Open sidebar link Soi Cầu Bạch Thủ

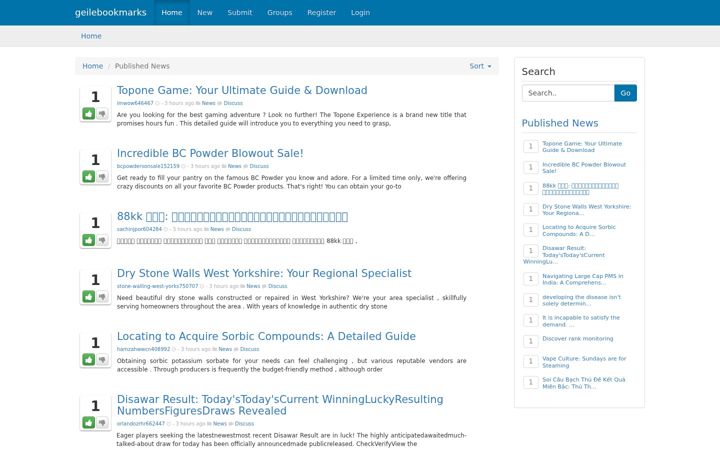584,383
